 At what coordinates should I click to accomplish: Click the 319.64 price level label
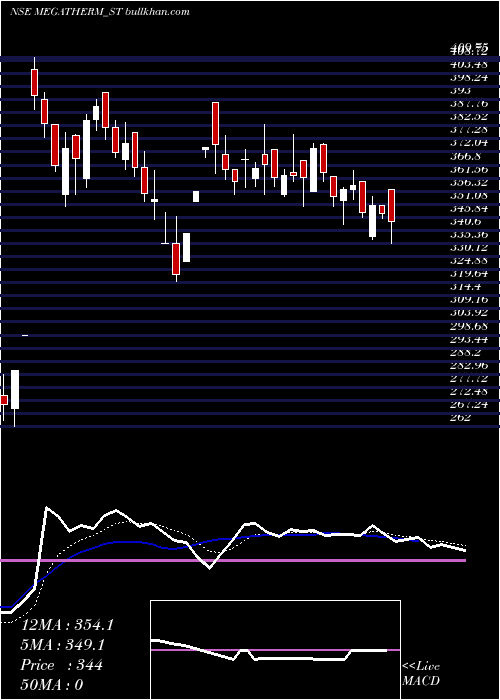pyautogui.click(x=469, y=274)
